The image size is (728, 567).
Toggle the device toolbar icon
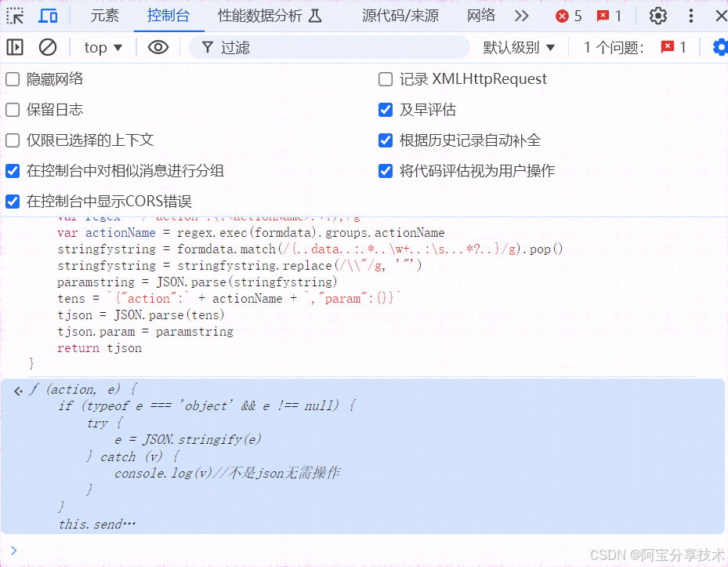[48, 16]
